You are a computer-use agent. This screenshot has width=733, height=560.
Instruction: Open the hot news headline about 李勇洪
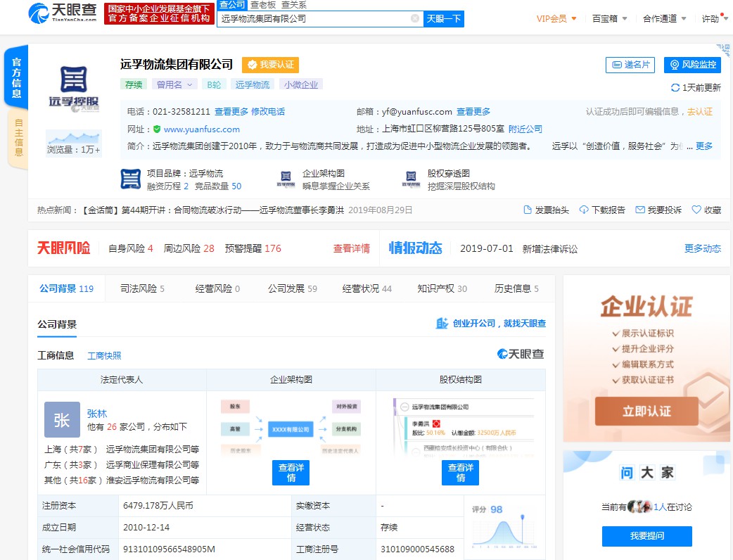[x=214, y=210]
